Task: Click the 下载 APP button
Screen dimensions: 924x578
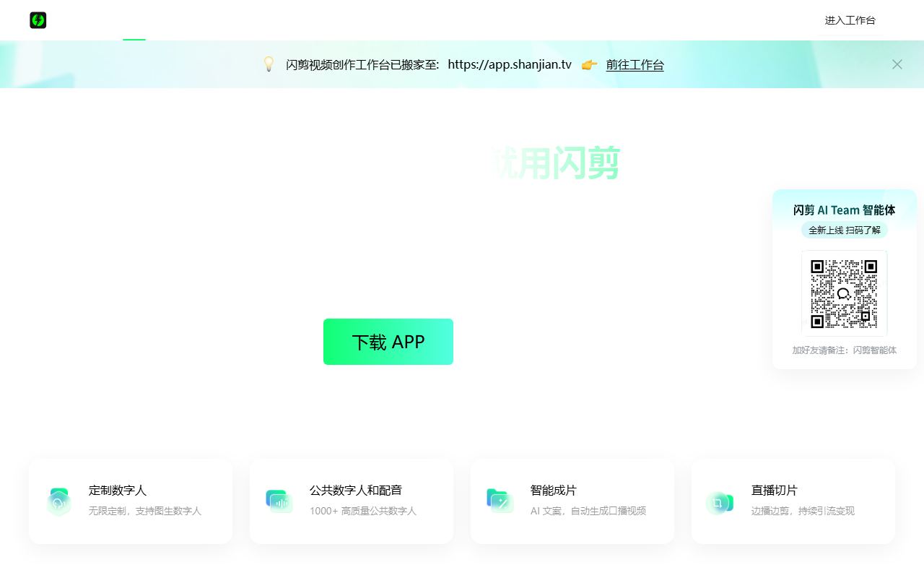Action: click(x=388, y=342)
